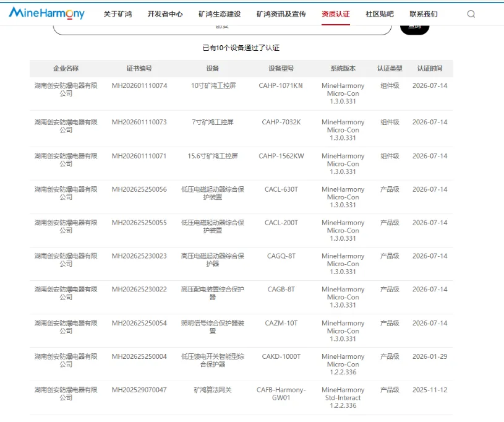504x422 pixels.
Task: Select certificate number MH202625250056
Action: pyautogui.click(x=139, y=189)
